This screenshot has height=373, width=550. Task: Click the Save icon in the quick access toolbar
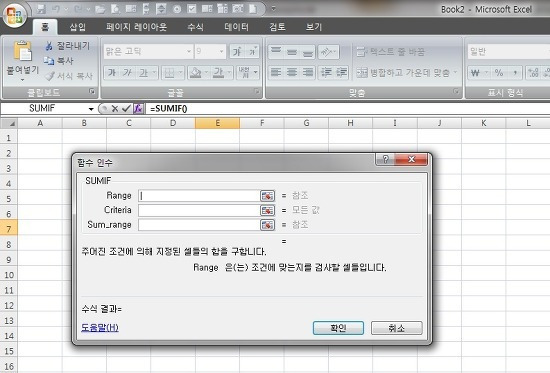tap(41, 9)
